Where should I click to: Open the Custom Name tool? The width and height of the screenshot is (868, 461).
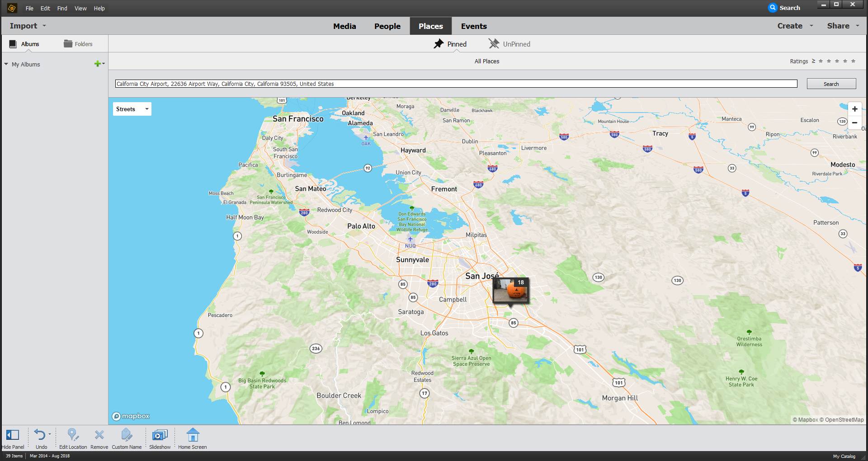(127, 435)
